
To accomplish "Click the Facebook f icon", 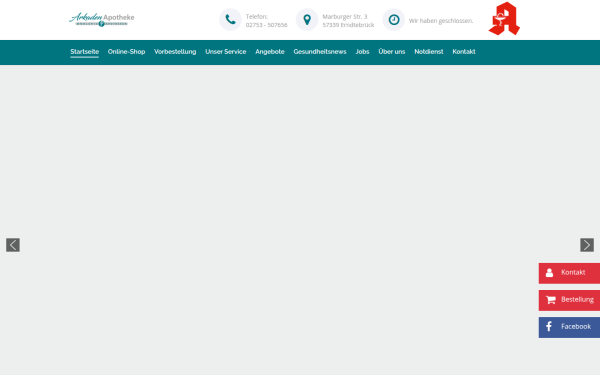I will coord(549,326).
